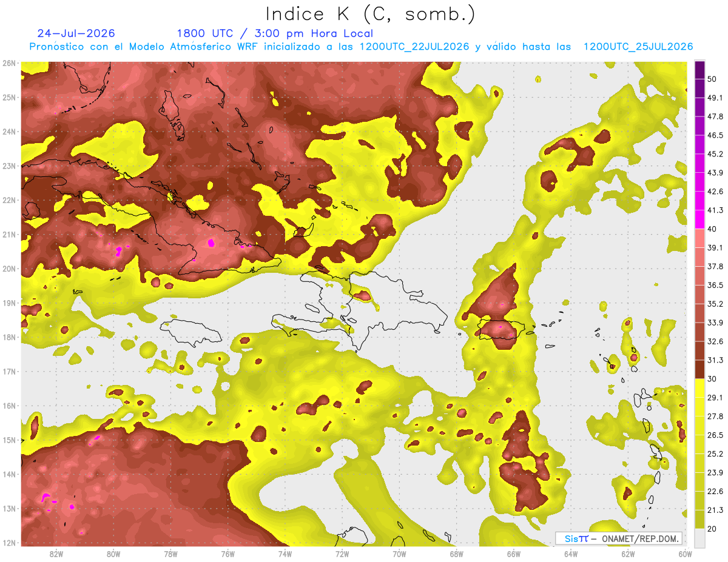Click the longitude label '70W'
Image resolution: width=728 pixels, height=562 pixels.
tap(399, 554)
